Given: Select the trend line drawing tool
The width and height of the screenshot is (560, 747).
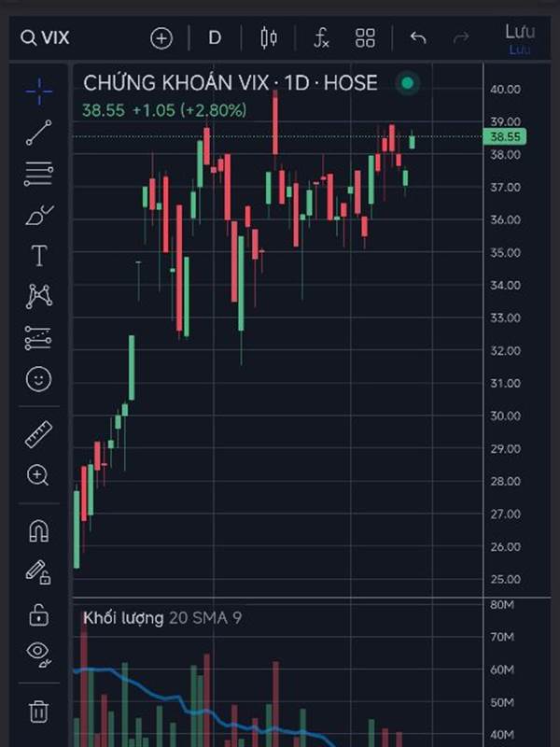Looking at the screenshot, I should tap(39, 133).
